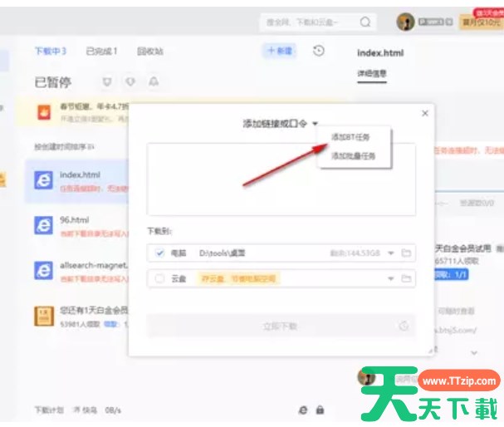Open the 回收站 recycle bin tab
504x427 pixels.
point(150,52)
